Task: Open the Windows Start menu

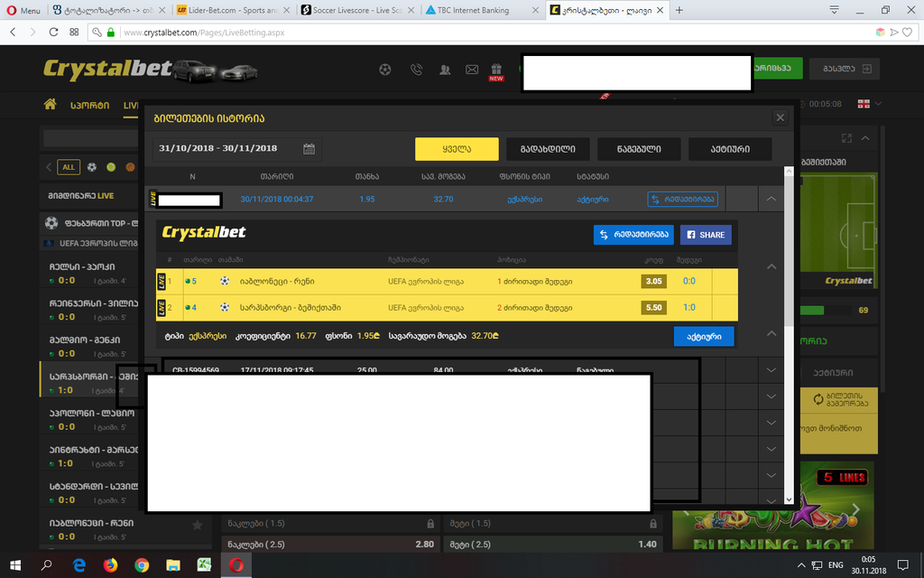Action: (15, 565)
